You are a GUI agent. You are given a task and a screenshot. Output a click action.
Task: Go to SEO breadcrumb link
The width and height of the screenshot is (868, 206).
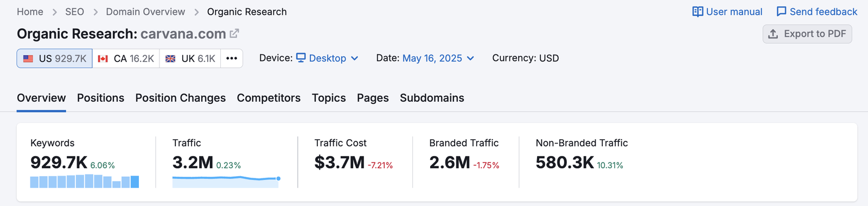pos(75,12)
